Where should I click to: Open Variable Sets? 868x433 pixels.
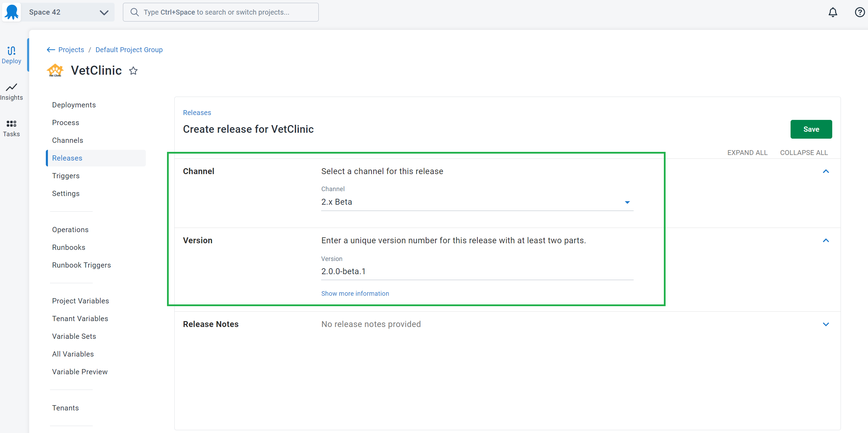tap(74, 336)
